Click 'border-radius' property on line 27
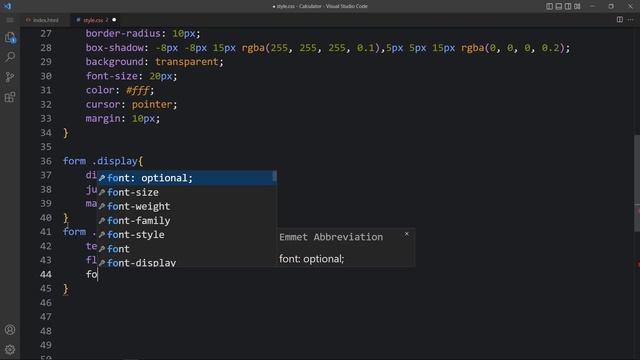 pos(123,33)
